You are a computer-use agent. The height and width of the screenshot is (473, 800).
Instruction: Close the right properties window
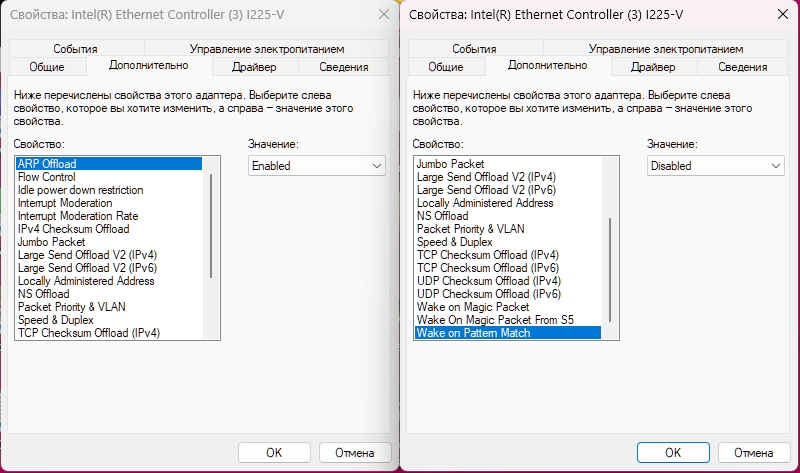click(x=783, y=14)
